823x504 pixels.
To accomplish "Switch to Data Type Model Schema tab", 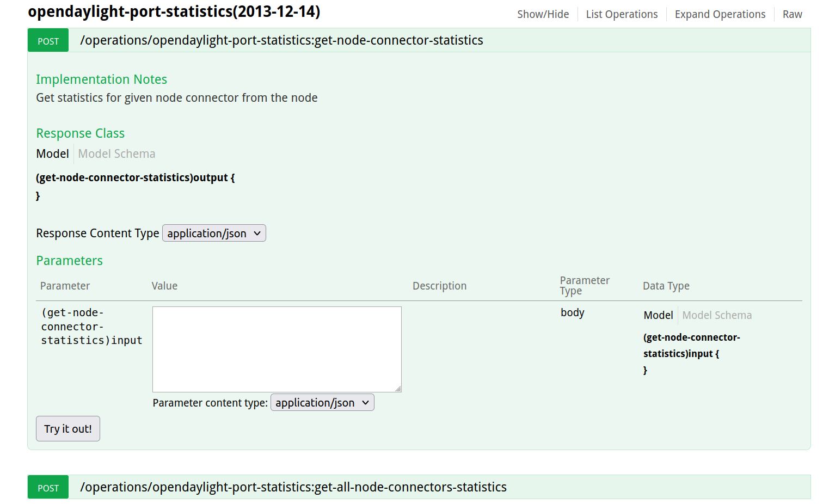I will [717, 315].
